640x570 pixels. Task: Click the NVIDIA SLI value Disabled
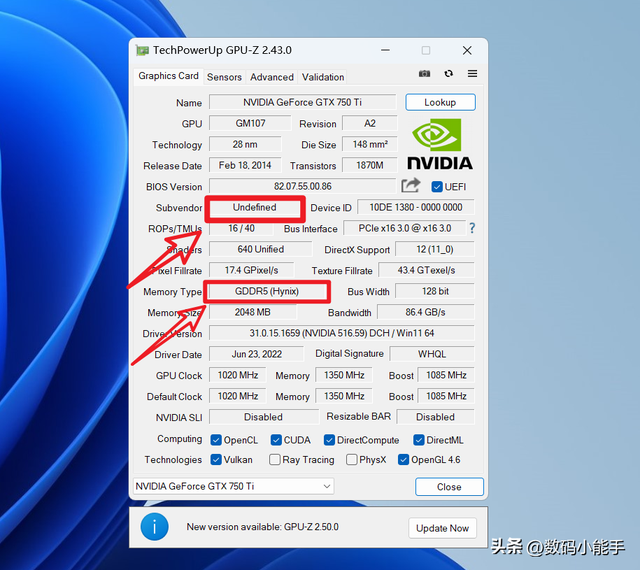(263, 417)
